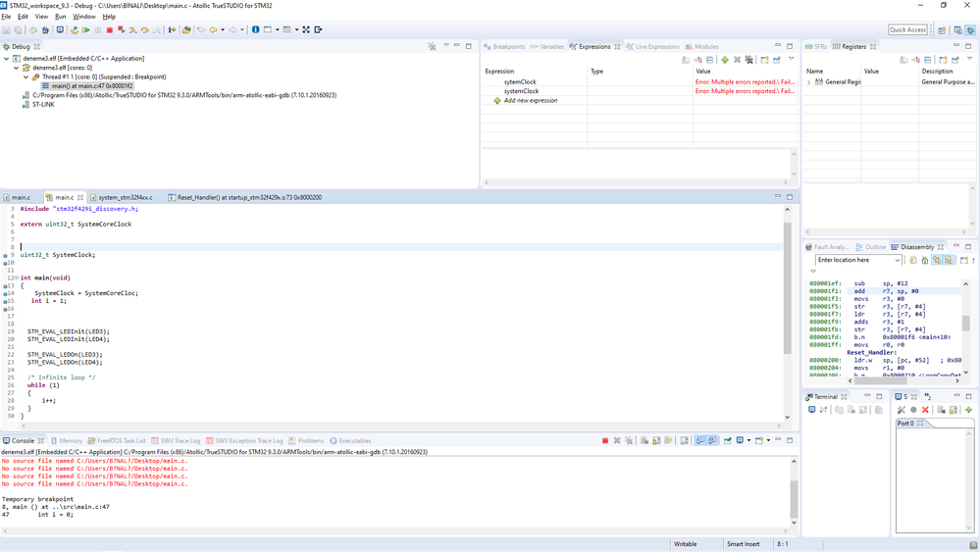This screenshot has height=552, width=980.
Task: Step into with the toolbar icon
Action: (x=132, y=29)
